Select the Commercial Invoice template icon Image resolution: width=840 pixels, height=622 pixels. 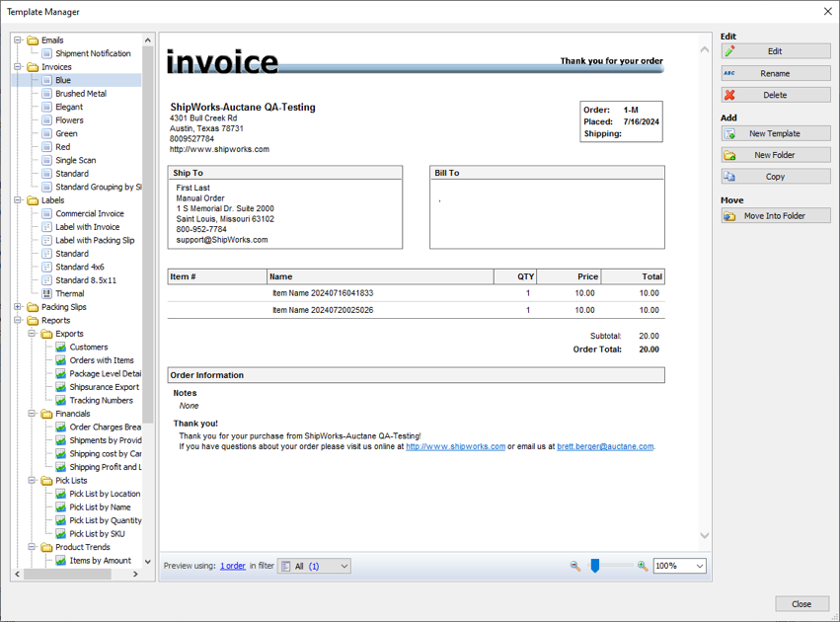click(x=47, y=214)
